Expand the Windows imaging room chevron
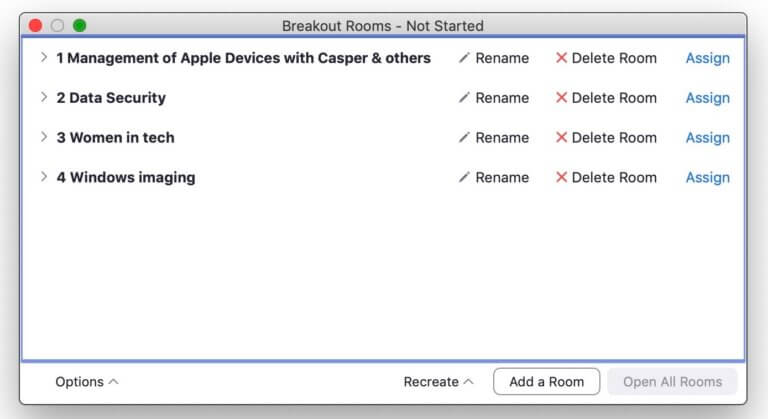 pyautogui.click(x=44, y=176)
